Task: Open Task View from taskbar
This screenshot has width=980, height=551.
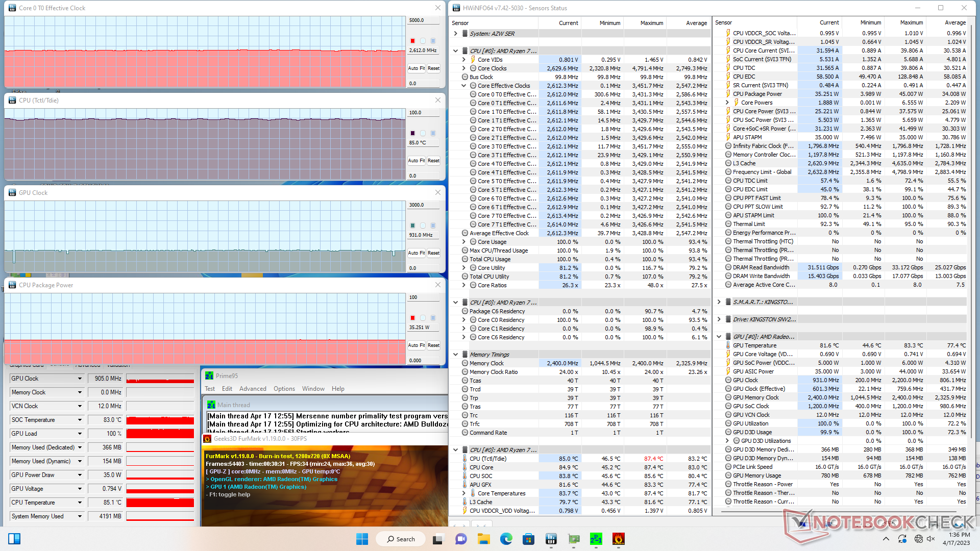Action: click(438, 539)
